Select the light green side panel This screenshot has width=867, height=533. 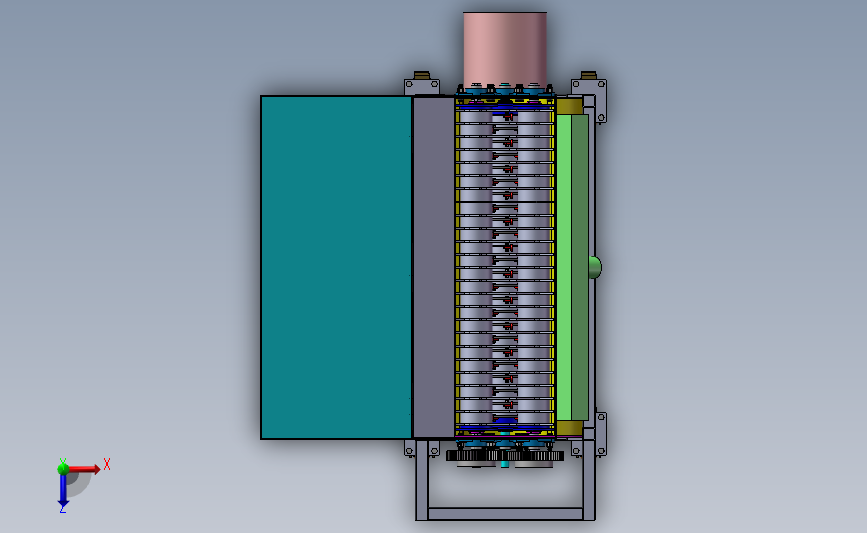563,267
